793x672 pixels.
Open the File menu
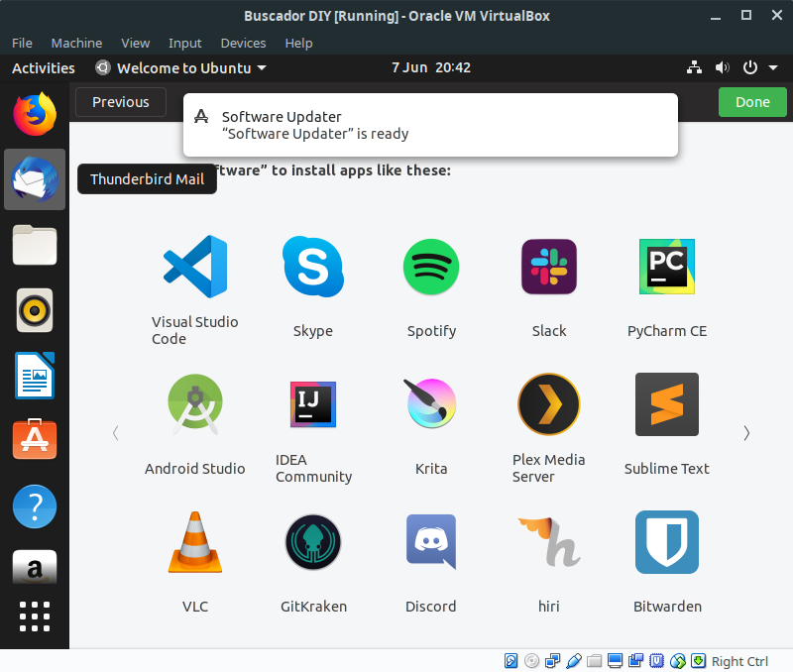(22, 43)
